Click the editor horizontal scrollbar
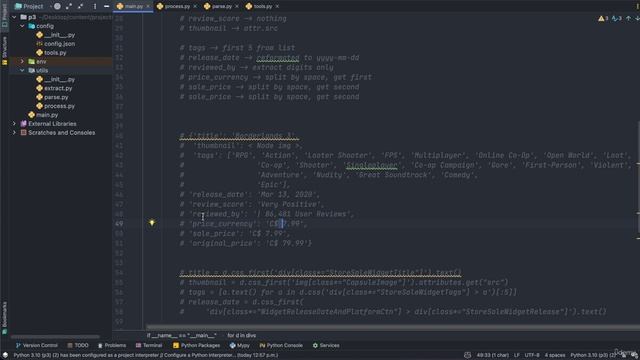640x360 pixels. pyautogui.click(x=392, y=327)
